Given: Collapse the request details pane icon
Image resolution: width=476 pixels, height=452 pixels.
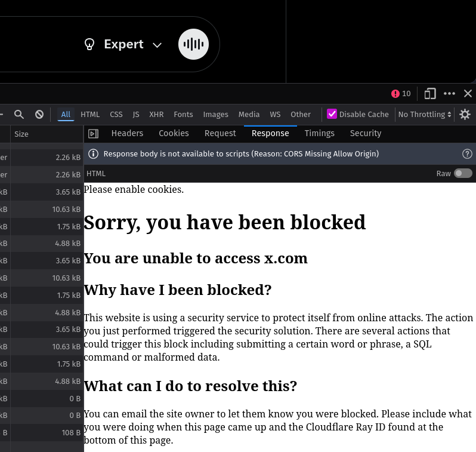Looking at the screenshot, I should [93, 133].
